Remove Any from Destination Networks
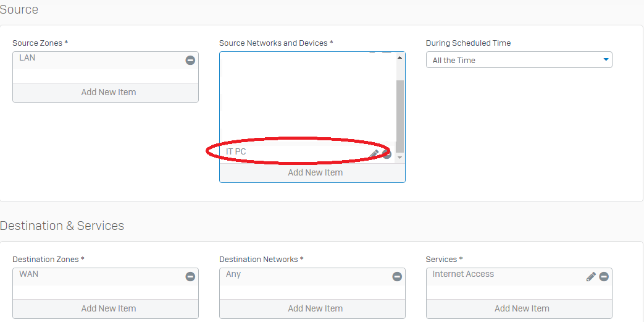This screenshot has width=644, height=322. click(x=397, y=277)
